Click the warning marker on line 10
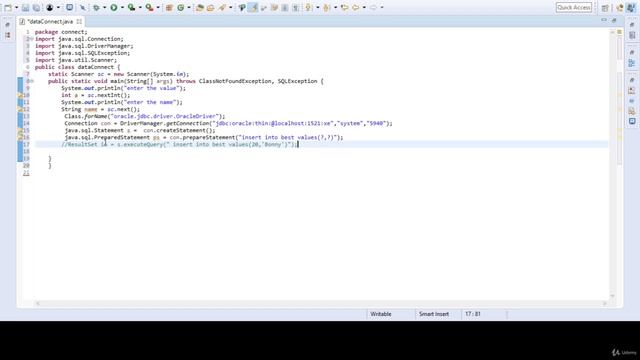The width and height of the screenshot is (640, 360). coord(20,95)
